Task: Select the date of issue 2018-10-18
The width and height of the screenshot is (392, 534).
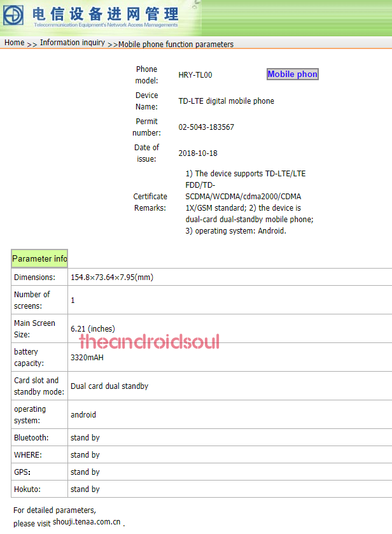Action: coord(198,153)
